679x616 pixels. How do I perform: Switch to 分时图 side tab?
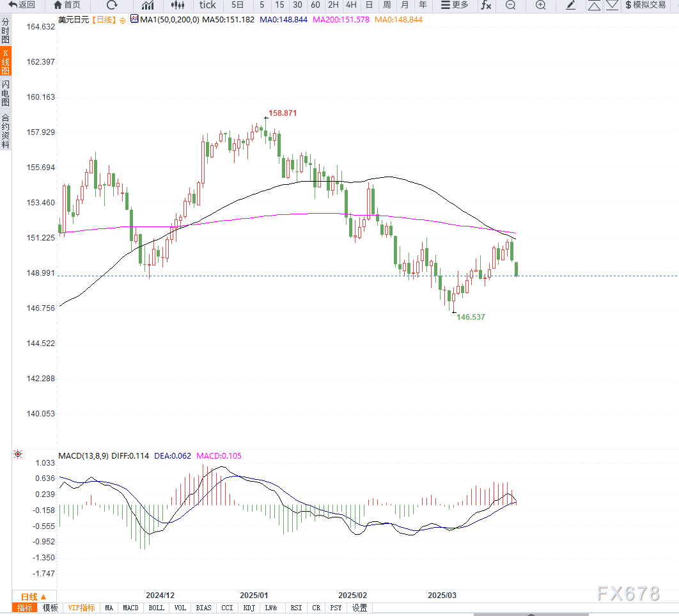pos(5,30)
